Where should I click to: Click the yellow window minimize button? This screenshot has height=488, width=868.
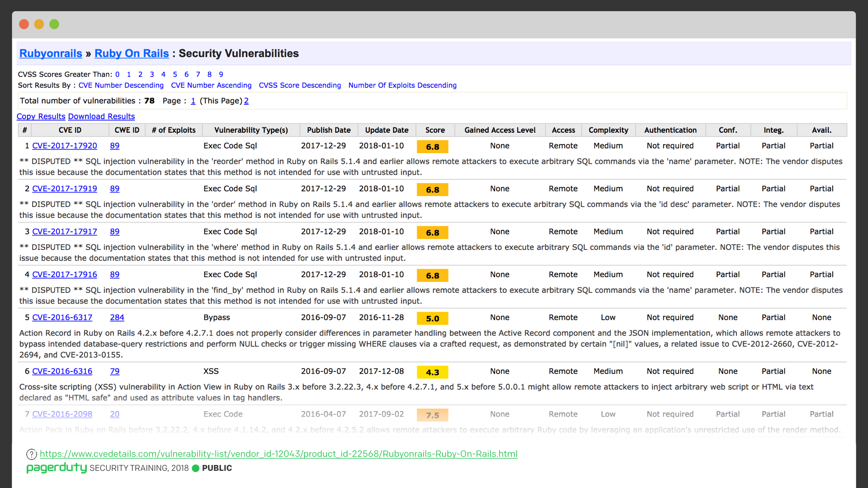click(x=39, y=24)
